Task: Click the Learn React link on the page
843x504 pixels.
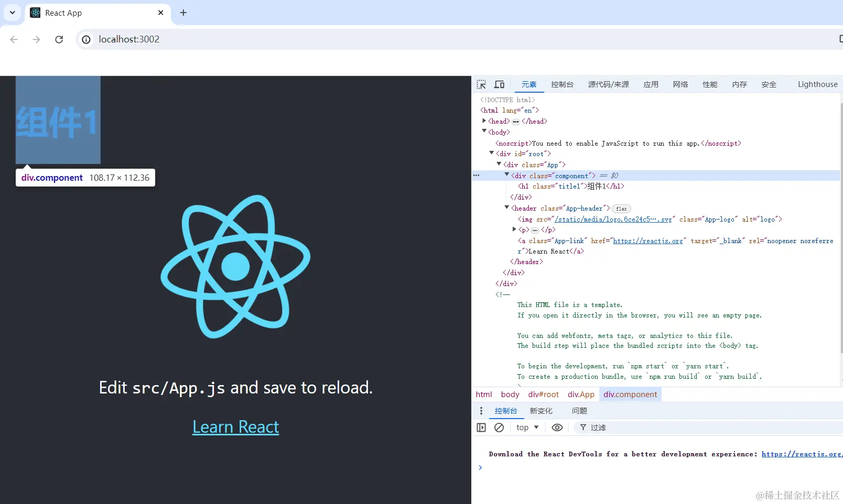Action: pos(236,427)
